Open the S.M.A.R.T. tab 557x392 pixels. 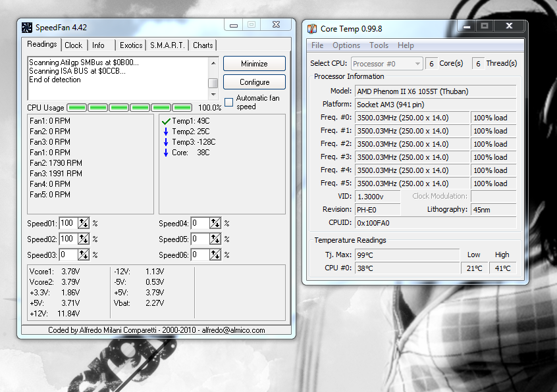(167, 45)
